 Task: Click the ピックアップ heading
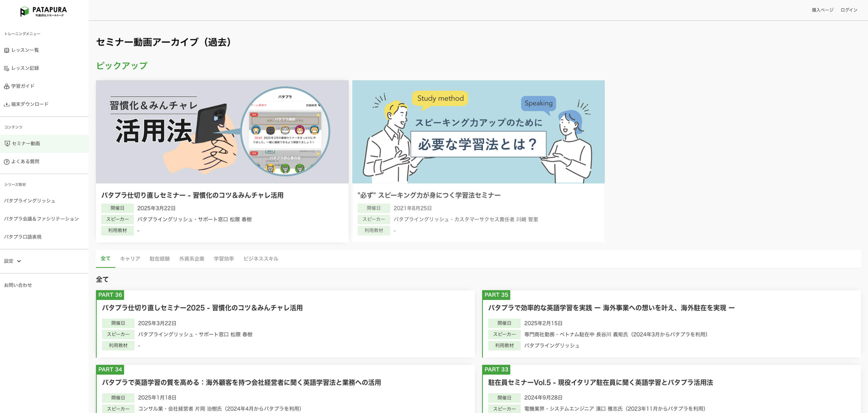pos(122,66)
